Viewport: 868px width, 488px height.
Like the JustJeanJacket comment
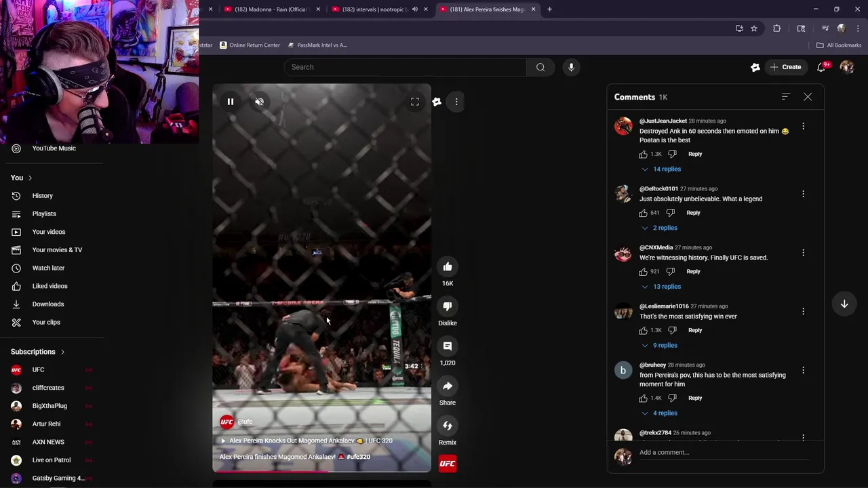point(643,155)
